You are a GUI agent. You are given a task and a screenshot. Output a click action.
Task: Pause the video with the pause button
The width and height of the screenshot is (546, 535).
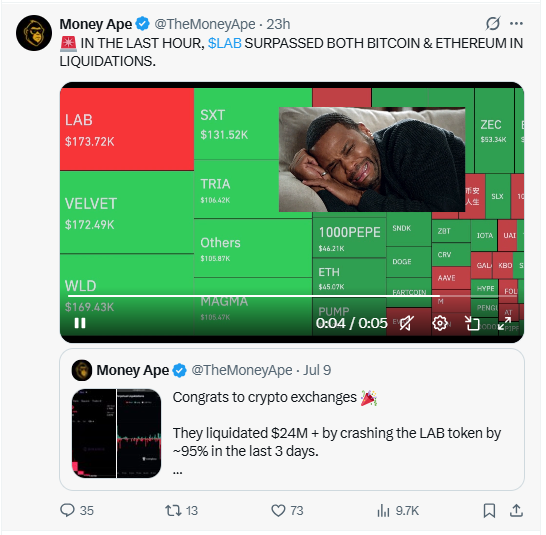click(x=80, y=323)
